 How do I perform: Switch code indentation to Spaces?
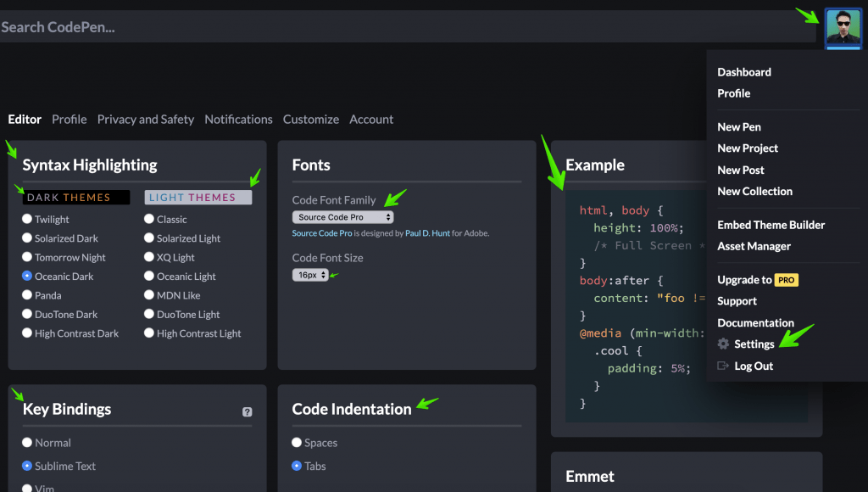click(x=296, y=442)
